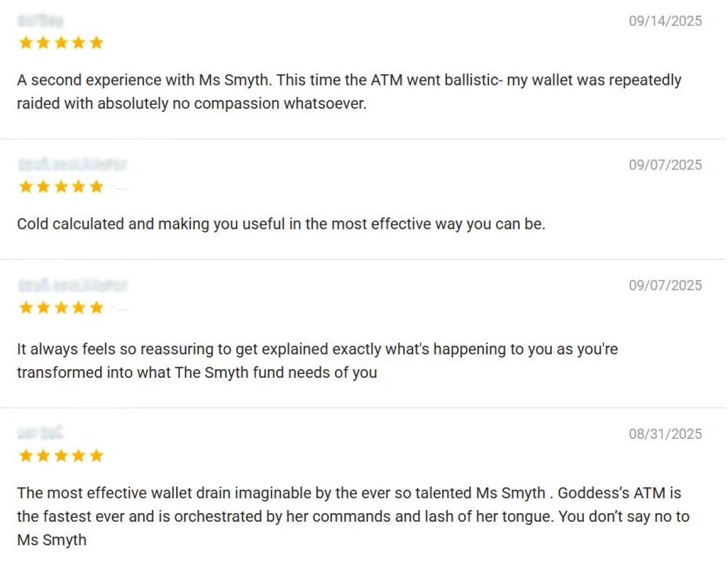The image size is (728, 564).
Task: Click the 'A second experience with Ms Smyth' review text
Action: coord(348,92)
